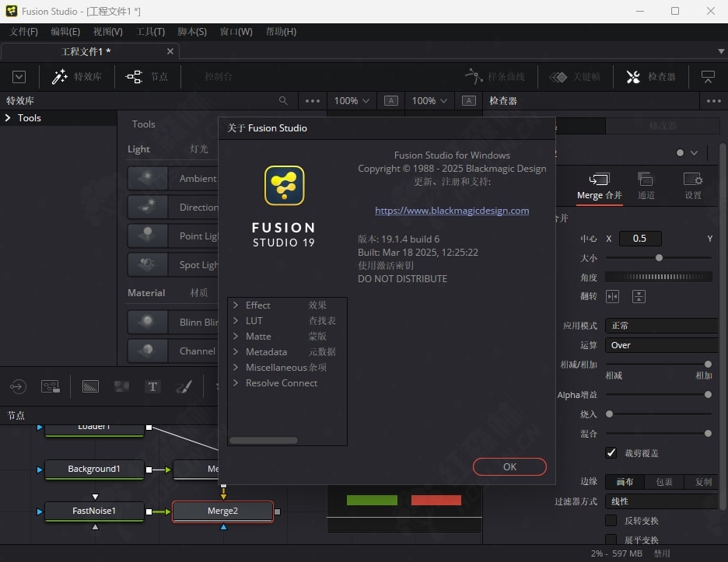Expand the Effect 效果 category
Screen dimensions: 728x562
(236, 305)
